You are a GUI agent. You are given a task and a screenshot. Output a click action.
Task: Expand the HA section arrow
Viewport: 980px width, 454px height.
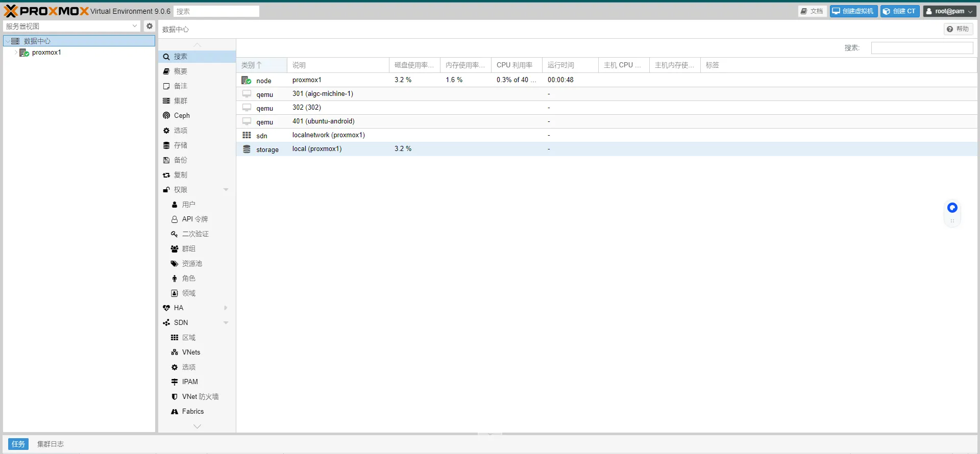click(226, 308)
